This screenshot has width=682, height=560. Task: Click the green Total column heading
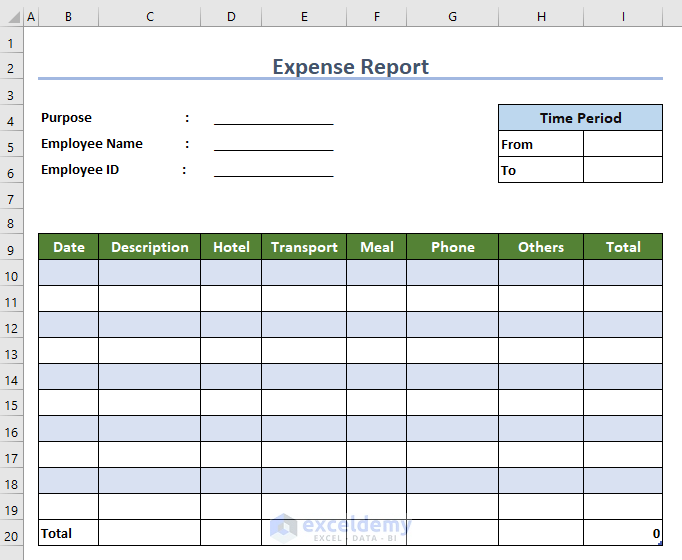tap(623, 247)
